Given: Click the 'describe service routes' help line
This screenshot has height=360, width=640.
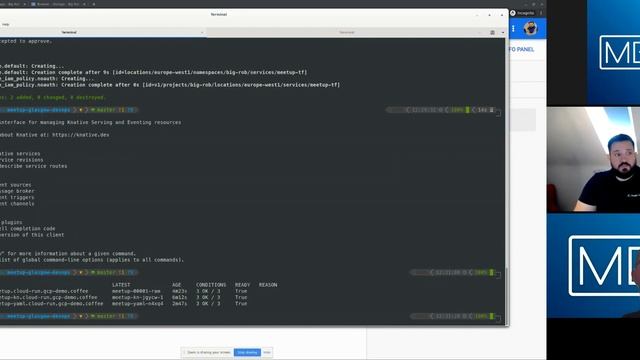Looking at the screenshot, I should click(x=34, y=166).
